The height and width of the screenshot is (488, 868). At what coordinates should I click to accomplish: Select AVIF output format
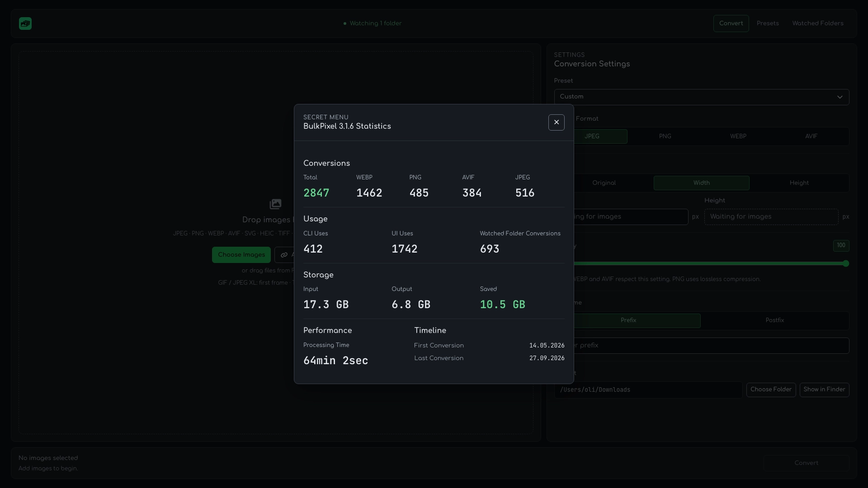(811, 136)
